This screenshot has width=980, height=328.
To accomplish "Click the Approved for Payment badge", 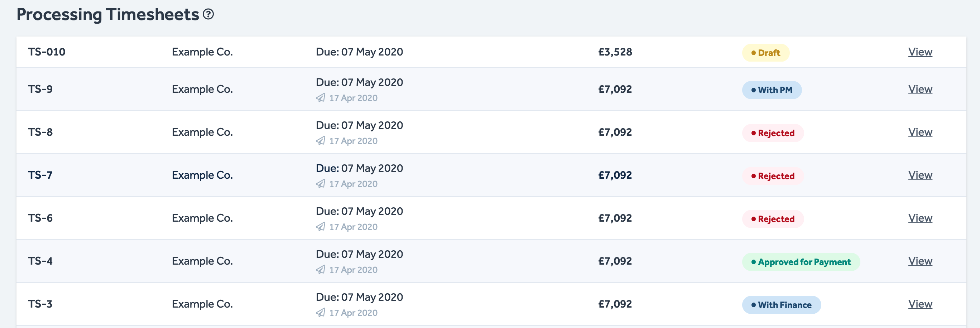I will (x=801, y=262).
